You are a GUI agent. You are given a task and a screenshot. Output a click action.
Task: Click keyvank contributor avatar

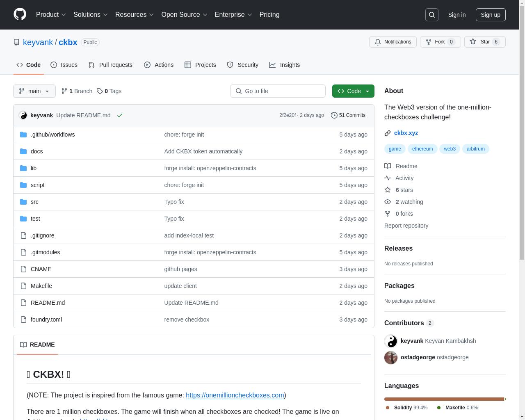click(x=391, y=341)
